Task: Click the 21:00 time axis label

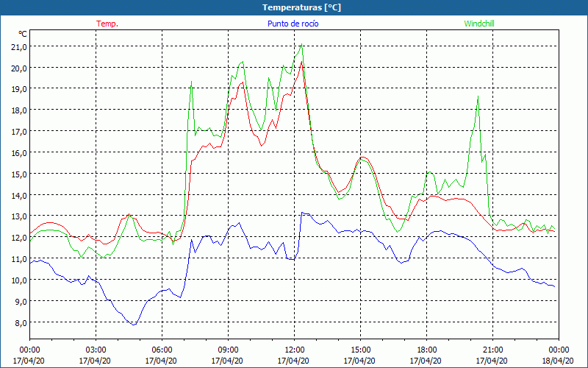Action: pyautogui.click(x=492, y=350)
